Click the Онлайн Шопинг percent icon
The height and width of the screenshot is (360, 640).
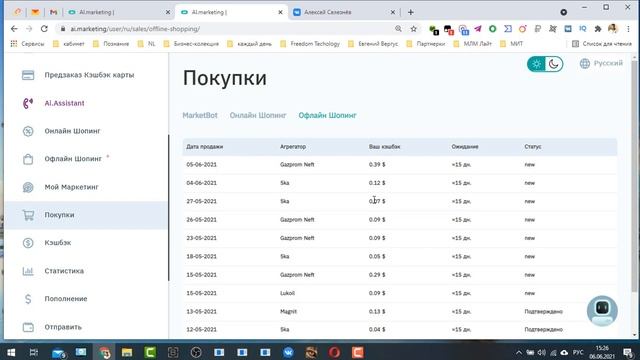(28, 131)
